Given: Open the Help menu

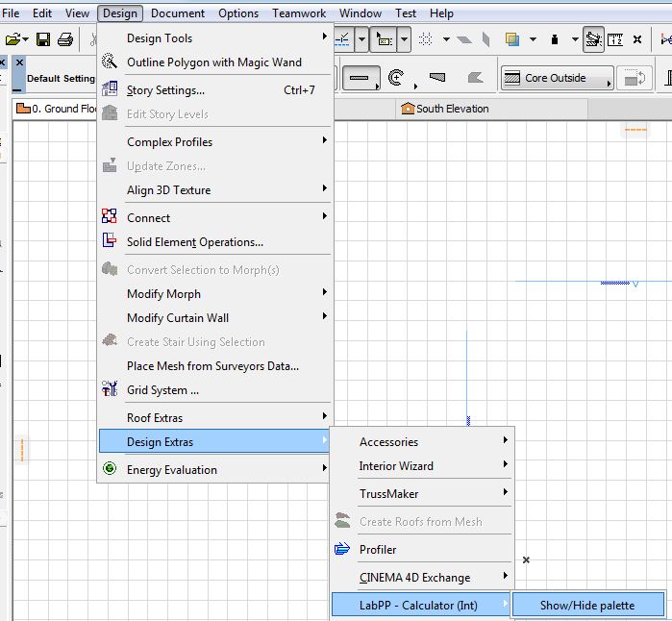Looking at the screenshot, I should click(441, 13).
